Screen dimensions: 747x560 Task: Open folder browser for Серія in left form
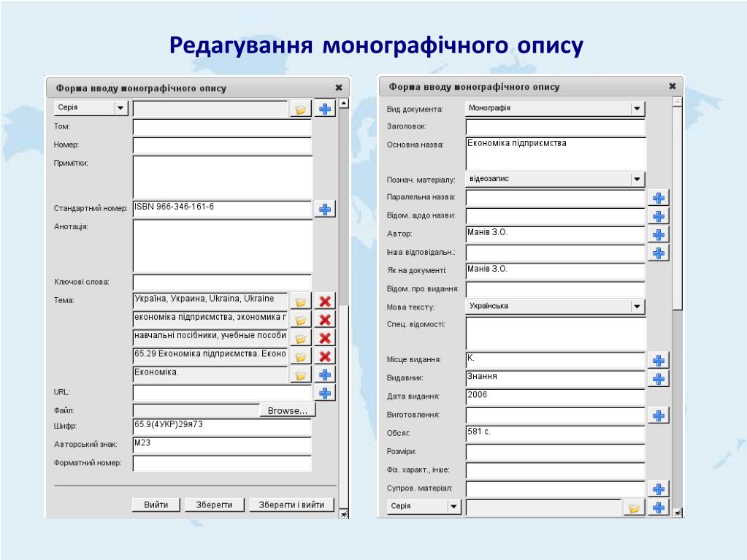[x=301, y=109]
